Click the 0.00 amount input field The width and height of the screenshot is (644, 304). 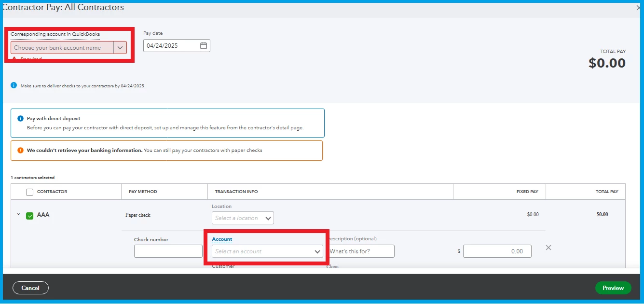tap(497, 251)
